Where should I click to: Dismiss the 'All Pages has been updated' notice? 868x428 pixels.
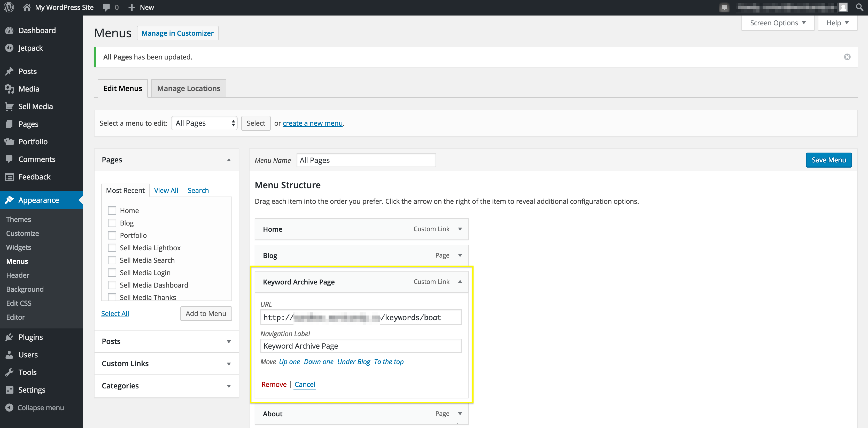tap(847, 57)
